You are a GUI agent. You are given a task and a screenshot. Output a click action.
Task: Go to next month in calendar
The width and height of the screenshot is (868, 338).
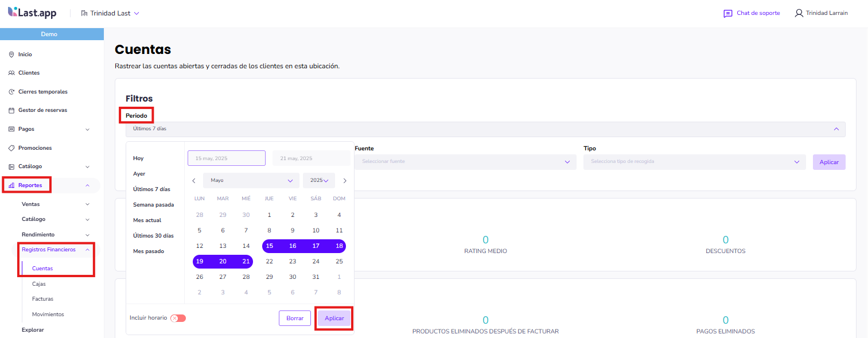point(345,181)
